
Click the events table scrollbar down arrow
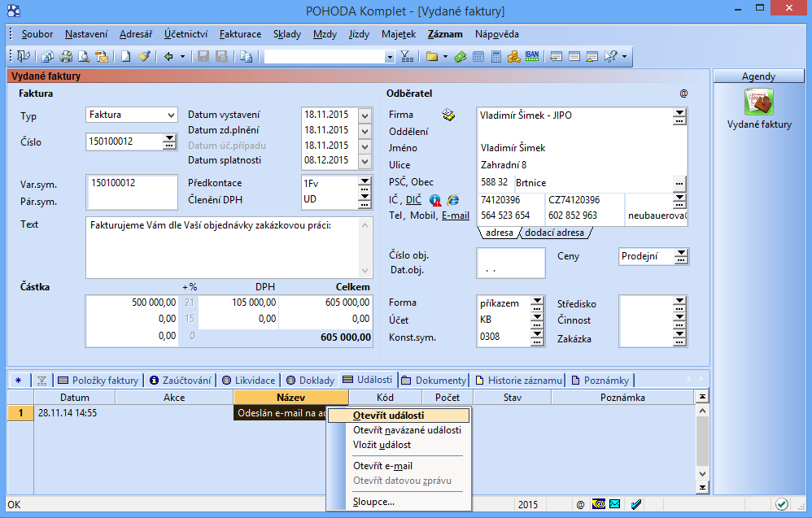point(702,473)
